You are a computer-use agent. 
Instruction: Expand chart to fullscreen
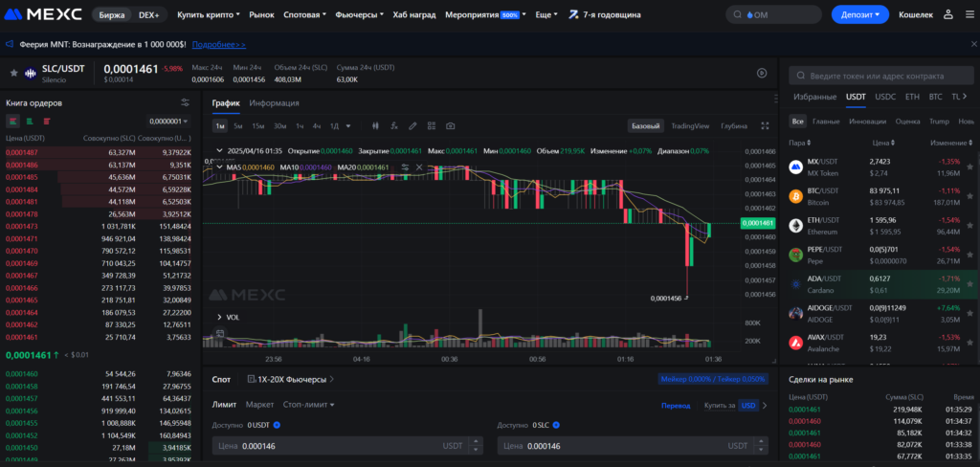[x=765, y=125]
